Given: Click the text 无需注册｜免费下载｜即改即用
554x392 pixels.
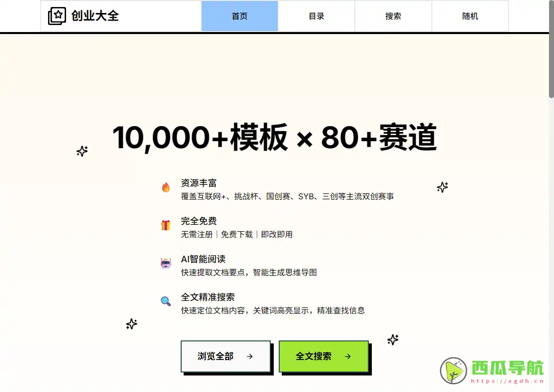Looking at the screenshot, I should [x=237, y=234].
